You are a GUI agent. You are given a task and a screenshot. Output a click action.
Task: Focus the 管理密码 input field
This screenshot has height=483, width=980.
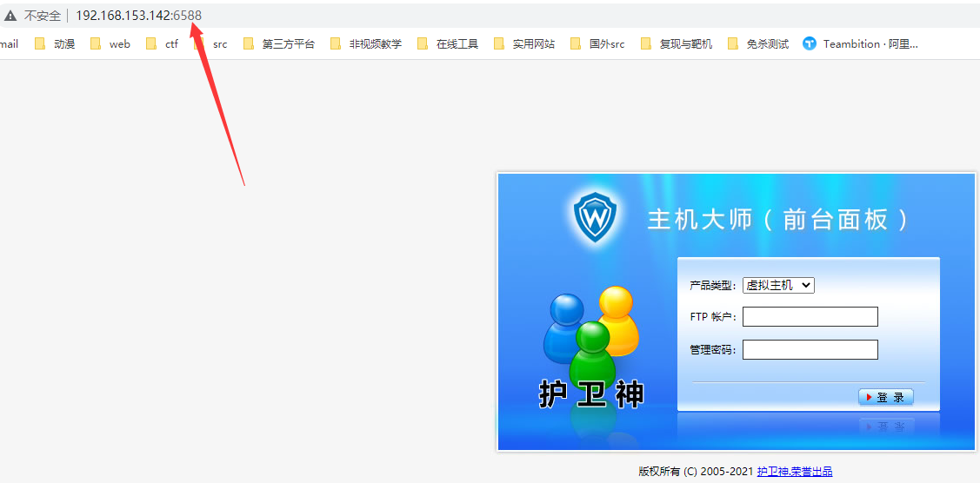click(810, 349)
